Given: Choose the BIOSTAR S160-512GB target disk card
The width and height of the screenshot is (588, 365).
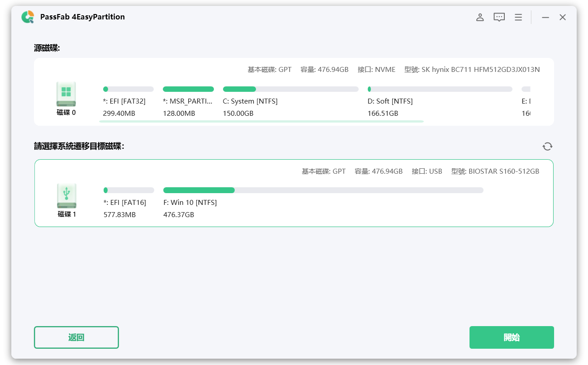Looking at the screenshot, I should point(294,213).
